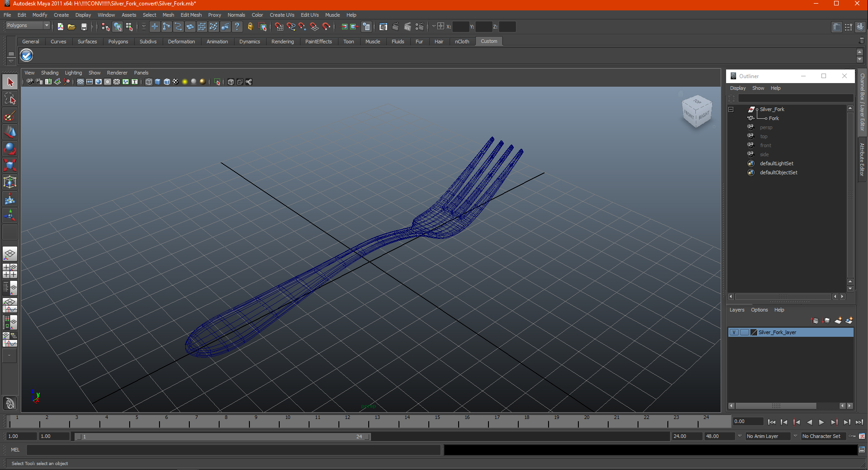Viewport: 868px width, 470px height.
Task: Toggle snap to points magnet icon
Action: [302, 27]
